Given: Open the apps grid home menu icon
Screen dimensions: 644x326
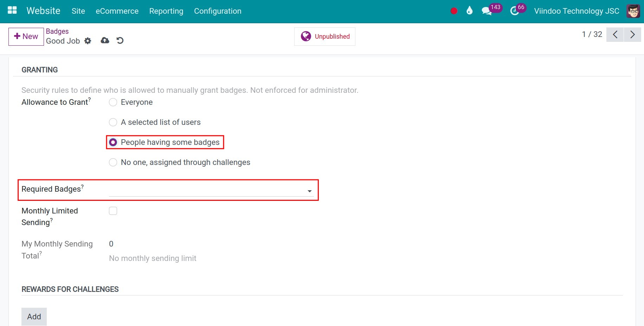Looking at the screenshot, I should click(12, 11).
